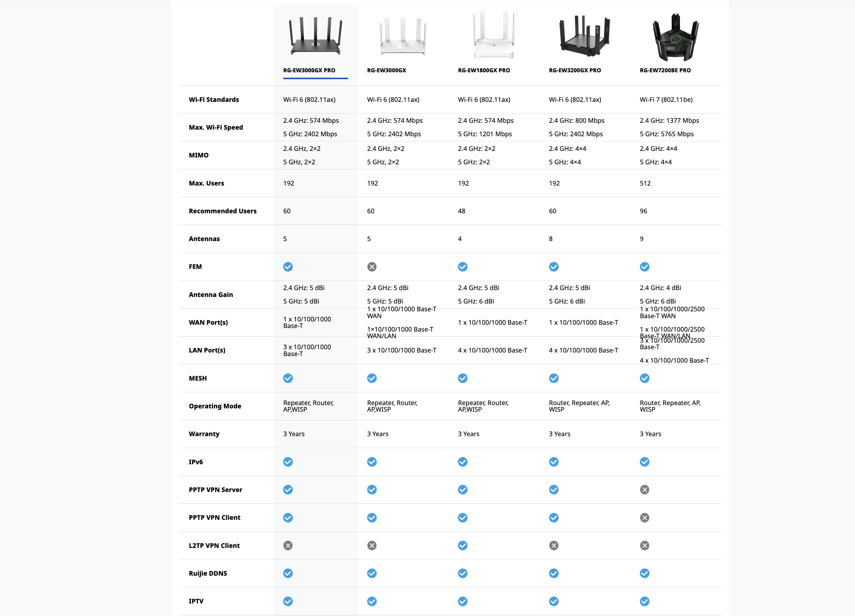Viewport: 855px width, 616px height.
Task: Click the PPTP VPN Client cross for RG-EW7200BE PRO
Action: (x=644, y=518)
